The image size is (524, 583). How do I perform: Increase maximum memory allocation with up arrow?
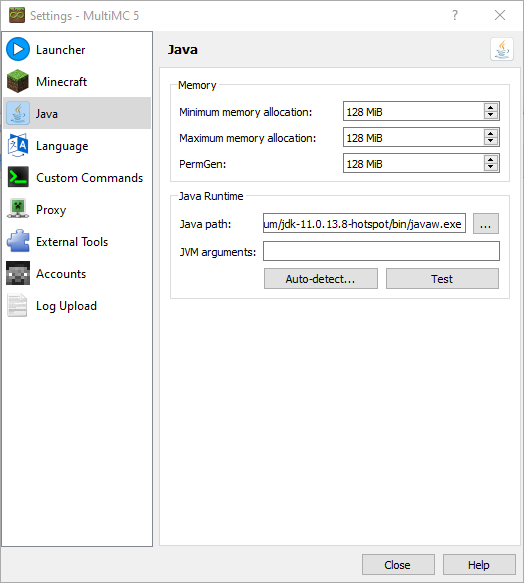tap(491, 133)
